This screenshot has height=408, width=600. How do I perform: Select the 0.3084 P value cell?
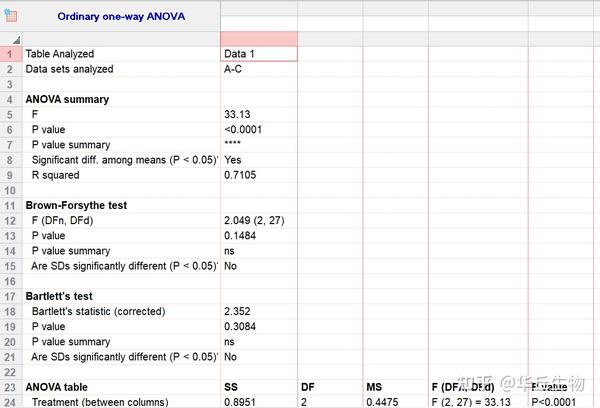pos(259,326)
